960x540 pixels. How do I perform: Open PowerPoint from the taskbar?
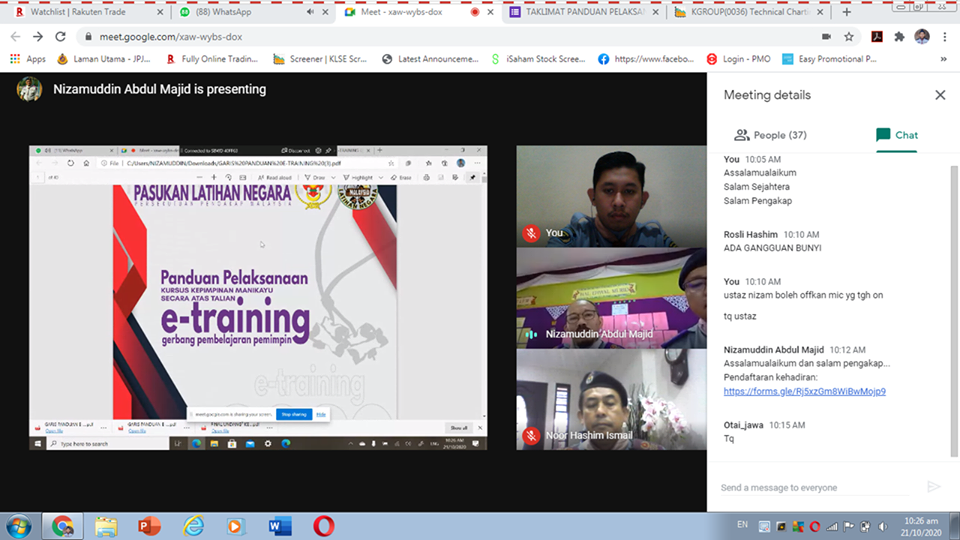(x=149, y=526)
